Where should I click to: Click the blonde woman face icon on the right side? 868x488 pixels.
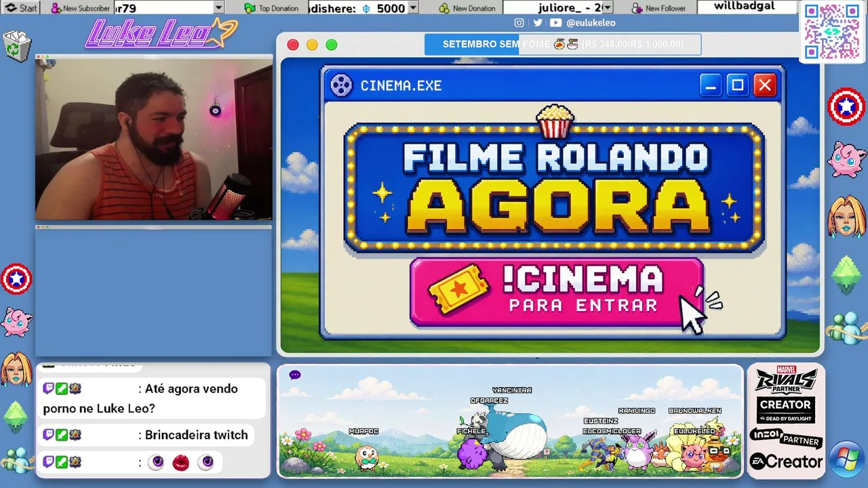(846, 216)
